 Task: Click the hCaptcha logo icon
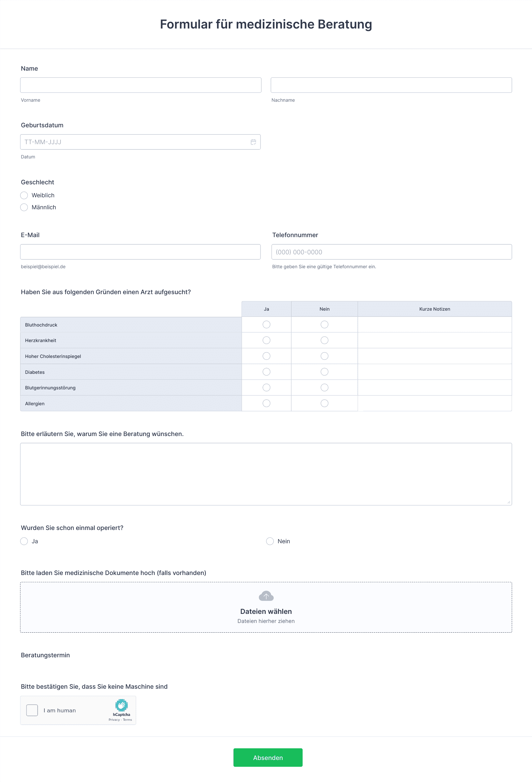[x=121, y=705]
